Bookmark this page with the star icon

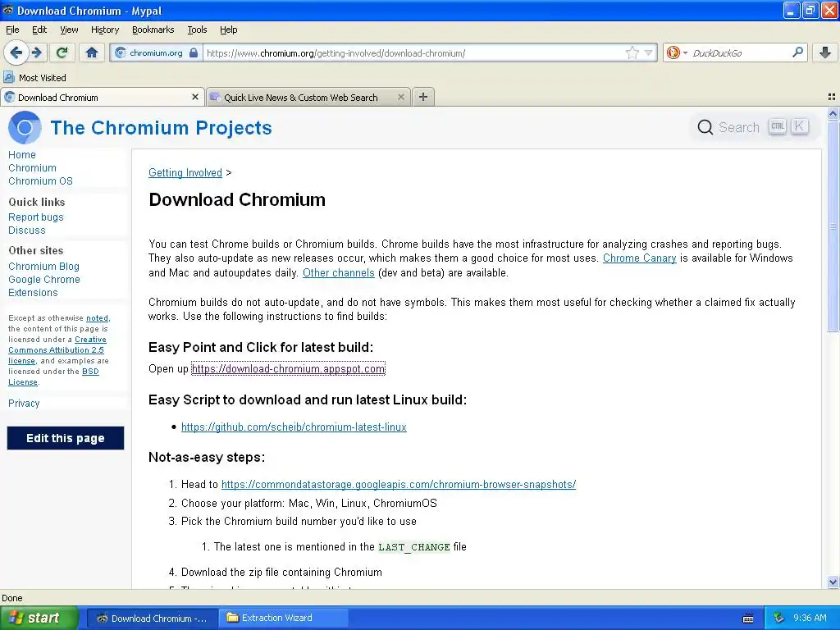coord(632,52)
